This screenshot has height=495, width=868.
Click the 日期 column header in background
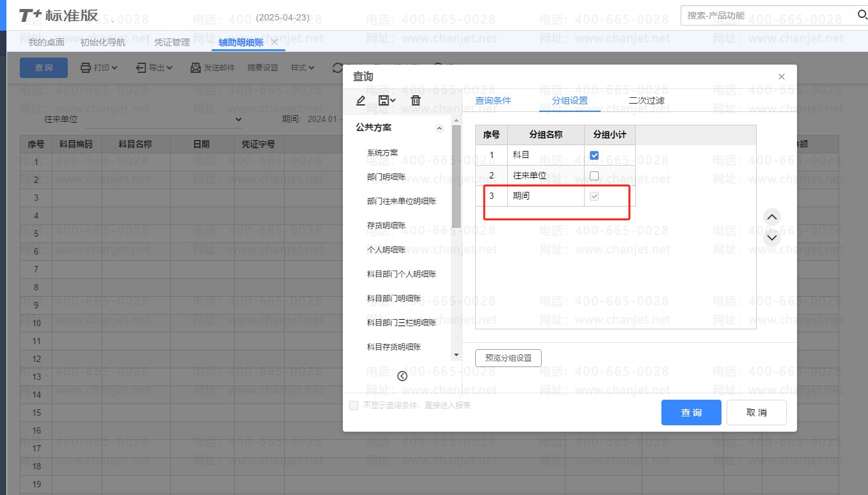click(x=201, y=145)
